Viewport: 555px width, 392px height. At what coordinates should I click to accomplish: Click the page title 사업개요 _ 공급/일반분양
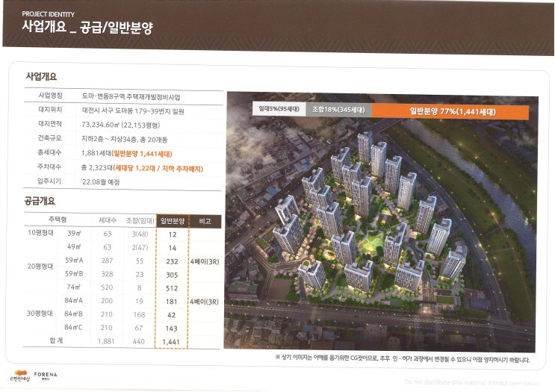click(87, 27)
